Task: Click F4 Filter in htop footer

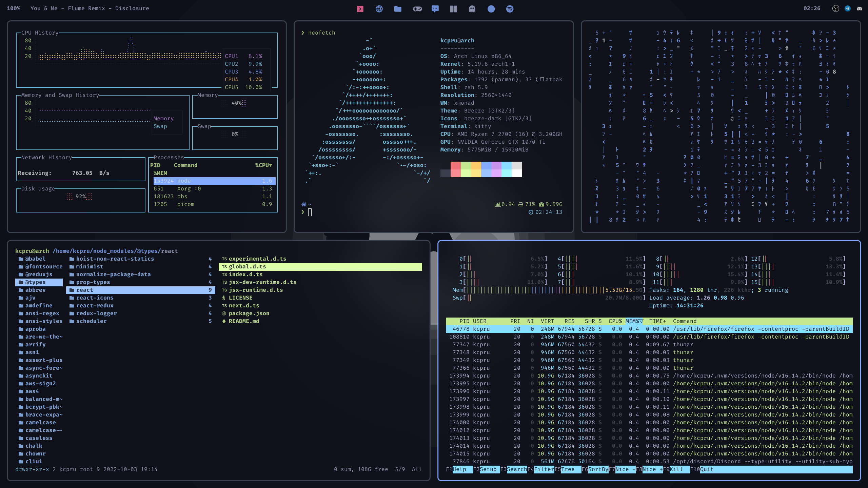Action: point(540,469)
